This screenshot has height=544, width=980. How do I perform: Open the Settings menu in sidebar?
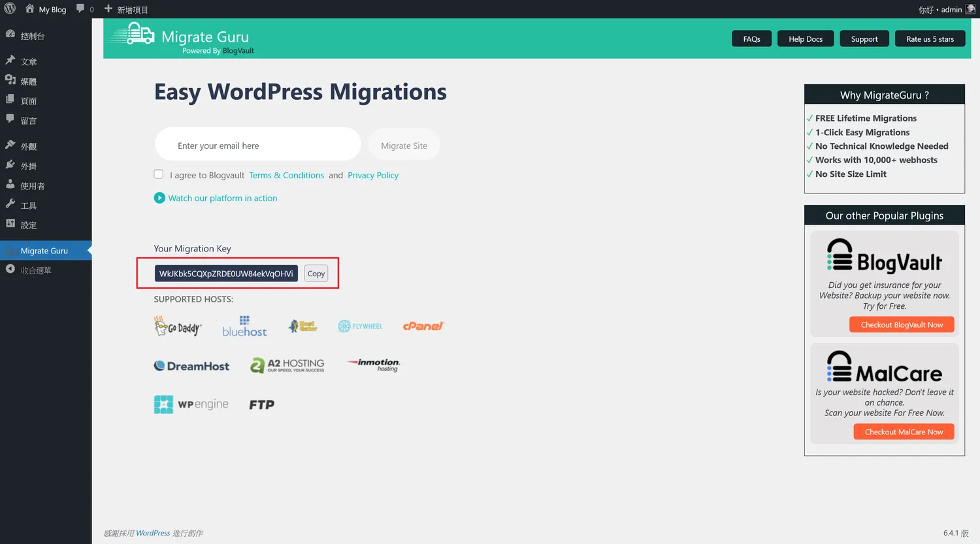pos(28,225)
